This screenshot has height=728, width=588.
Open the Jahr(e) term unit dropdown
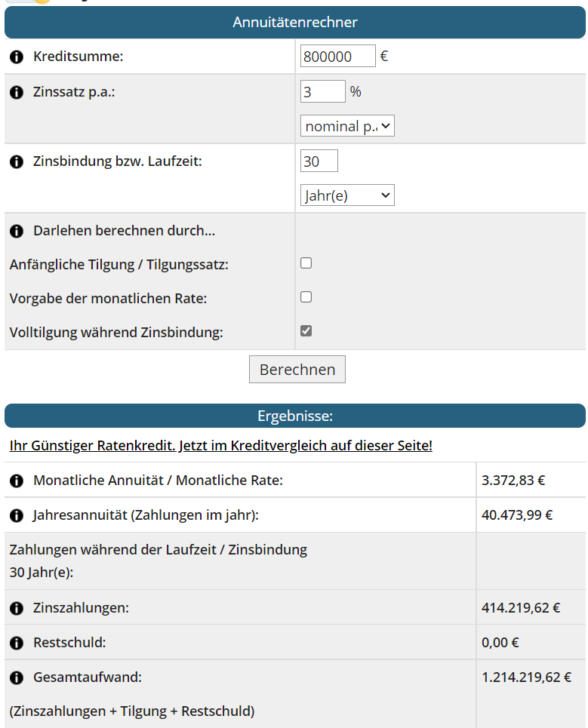(347, 195)
